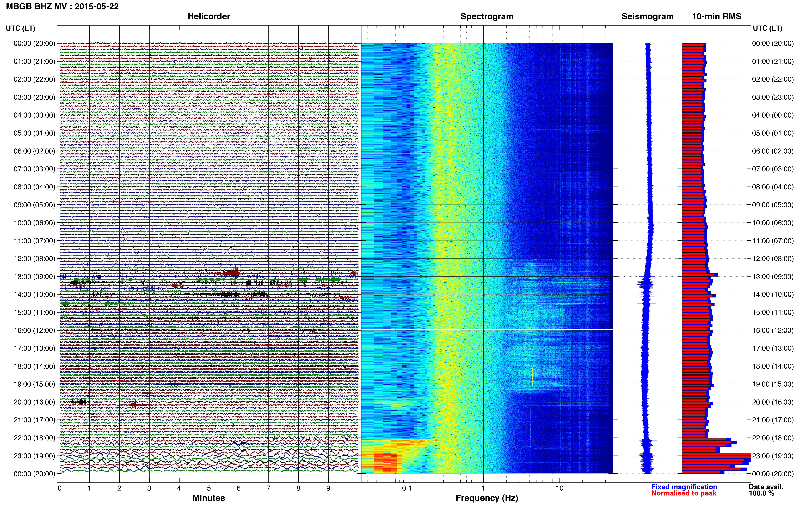812x508 pixels.
Task: Click right time label 18:00 (14:00)
Action: tap(773, 366)
